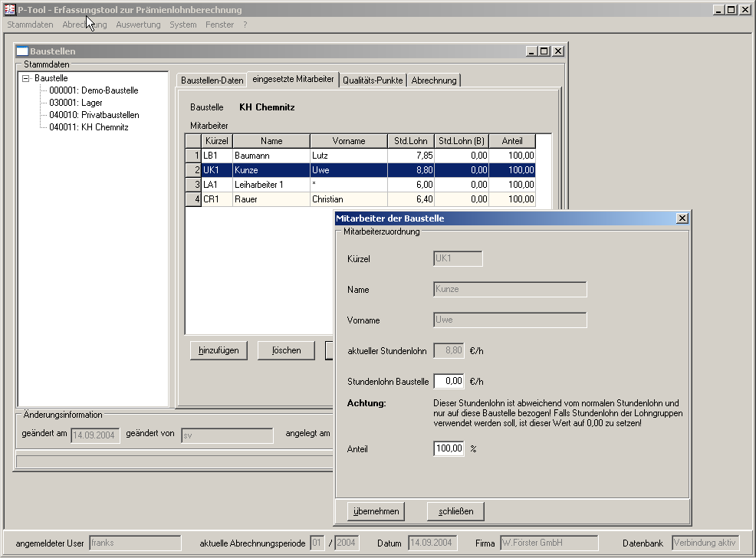Click the Kürzel column header
This screenshot has width=756, height=558.
tap(217, 141)
